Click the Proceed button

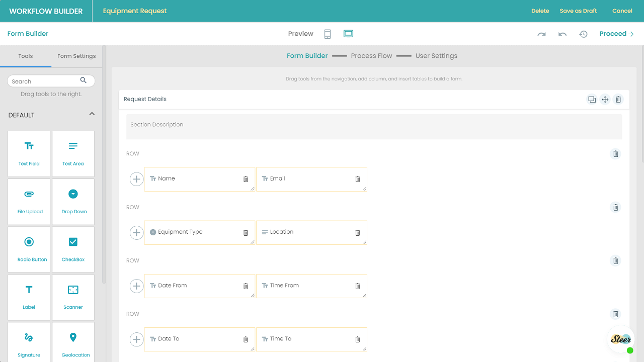point(616,34)
